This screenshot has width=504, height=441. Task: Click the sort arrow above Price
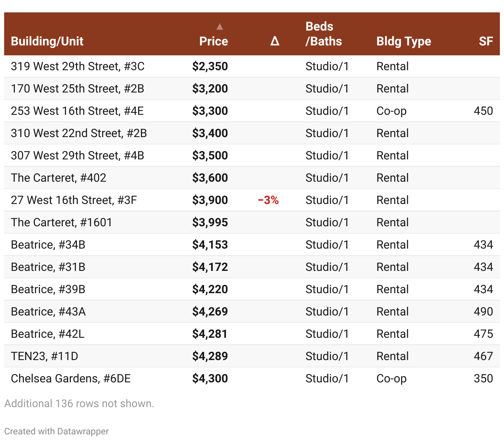click(220, 27)
